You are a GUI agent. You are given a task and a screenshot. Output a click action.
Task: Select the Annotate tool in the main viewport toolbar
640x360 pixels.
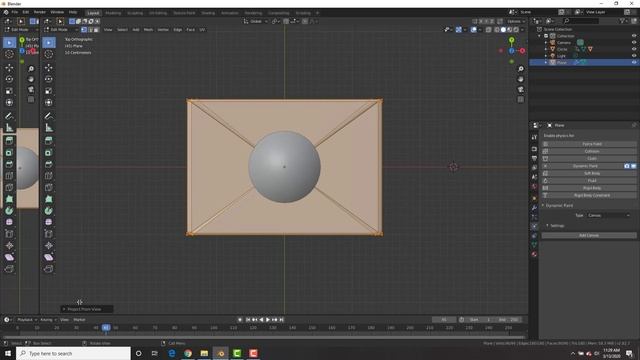click(49, 116)
